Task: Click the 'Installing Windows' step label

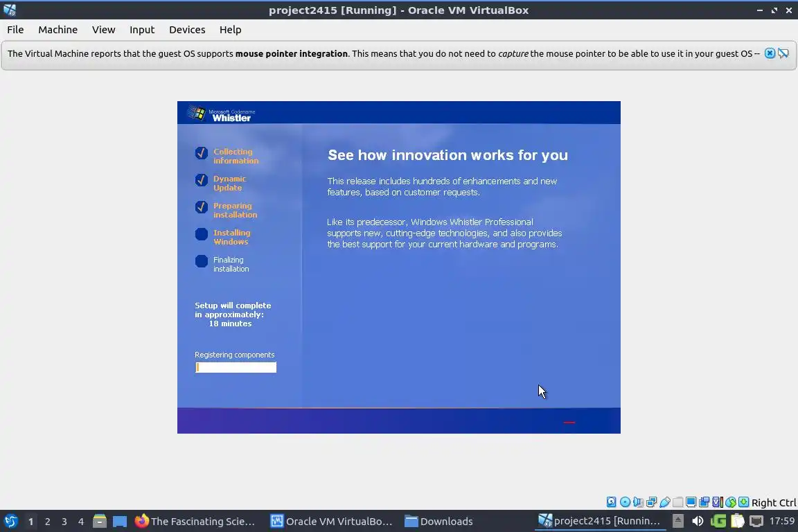Action: pyautogui.click(x=231, y=237)
